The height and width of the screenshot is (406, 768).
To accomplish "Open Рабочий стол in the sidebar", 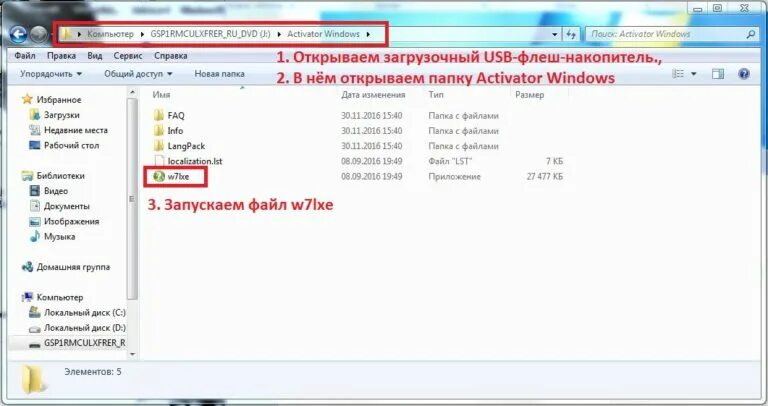I will [64, 145].
